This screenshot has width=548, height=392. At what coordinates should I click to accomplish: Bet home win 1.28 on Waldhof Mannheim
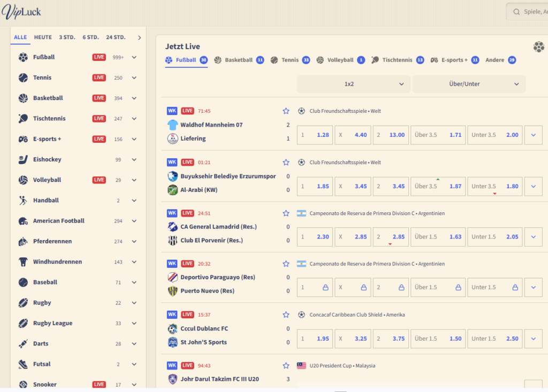[315, 135]
